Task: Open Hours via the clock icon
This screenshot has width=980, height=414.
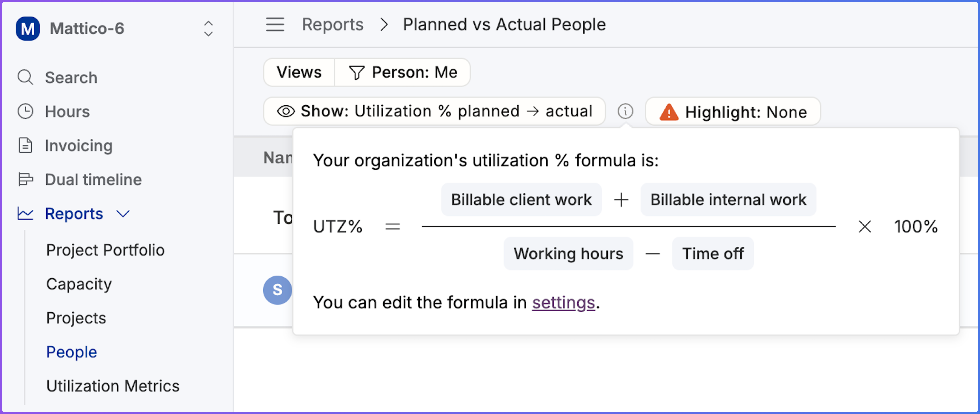Action: [x=25, y=112]
